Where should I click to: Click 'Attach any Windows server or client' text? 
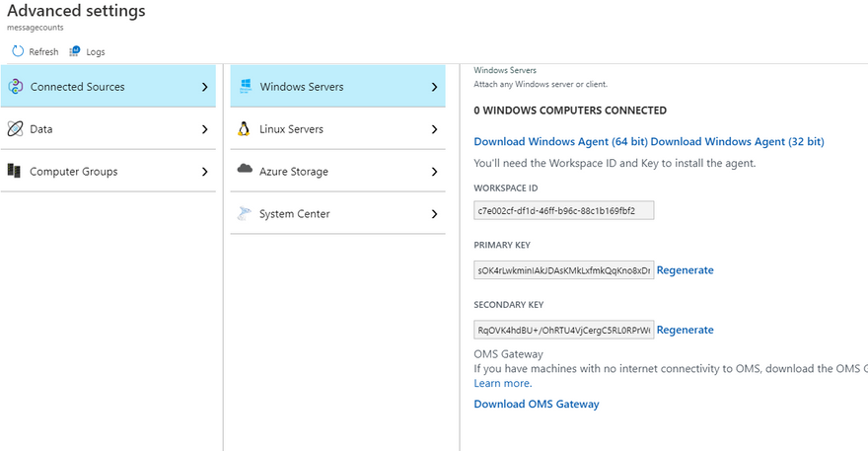541,84
